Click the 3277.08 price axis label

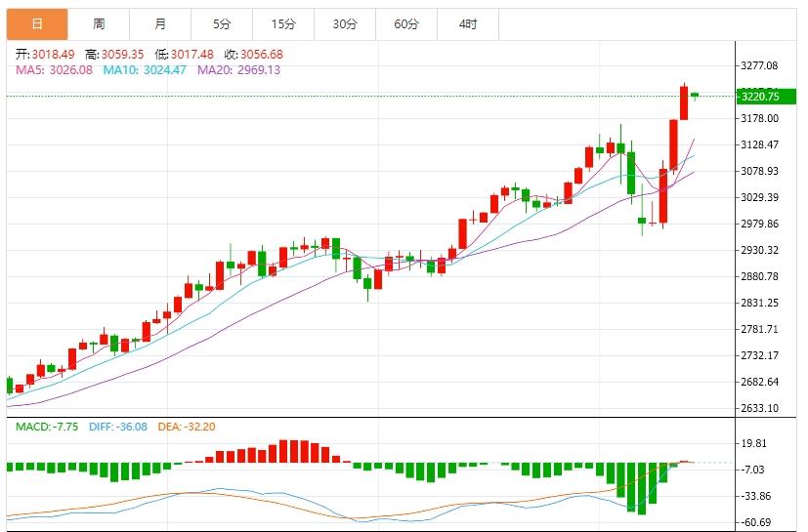[760, 65]
